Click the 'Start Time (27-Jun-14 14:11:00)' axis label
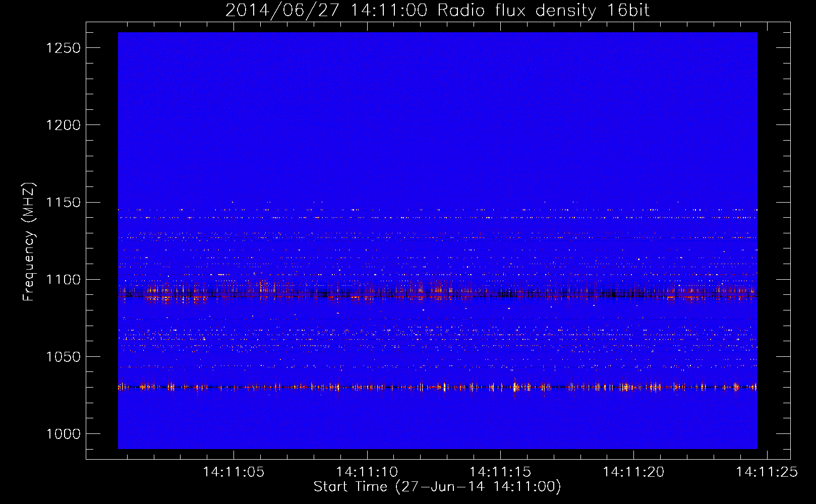 (437, 487)
